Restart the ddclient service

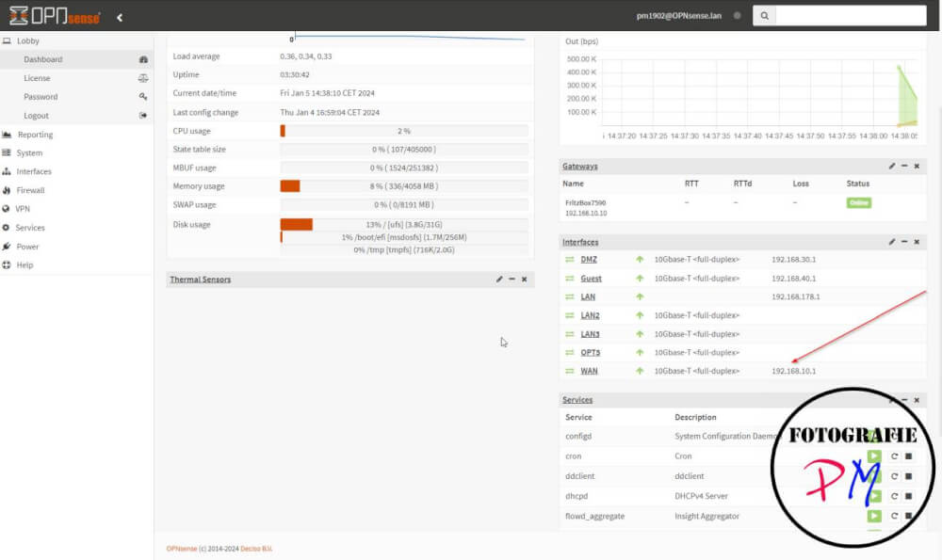(895, 476)
